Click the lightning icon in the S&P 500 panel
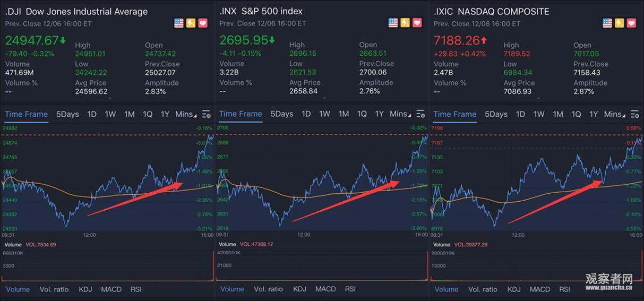This screenshot has width=644, height=301. point(405,23)
